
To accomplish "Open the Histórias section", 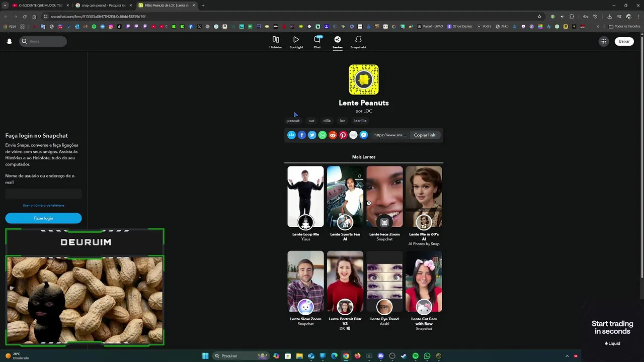I will (276, 42).
